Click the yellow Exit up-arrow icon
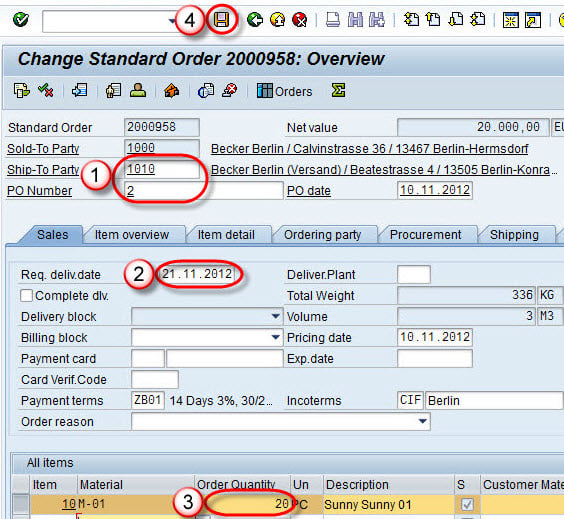Image resolution: width=564 pixels, height=519 pixels. 277,20
